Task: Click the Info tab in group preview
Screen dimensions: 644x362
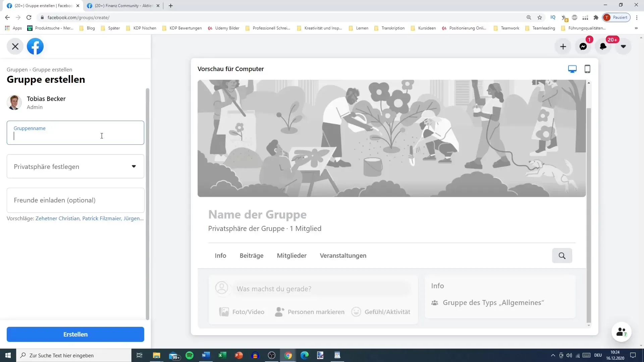Action: (220, 255)
